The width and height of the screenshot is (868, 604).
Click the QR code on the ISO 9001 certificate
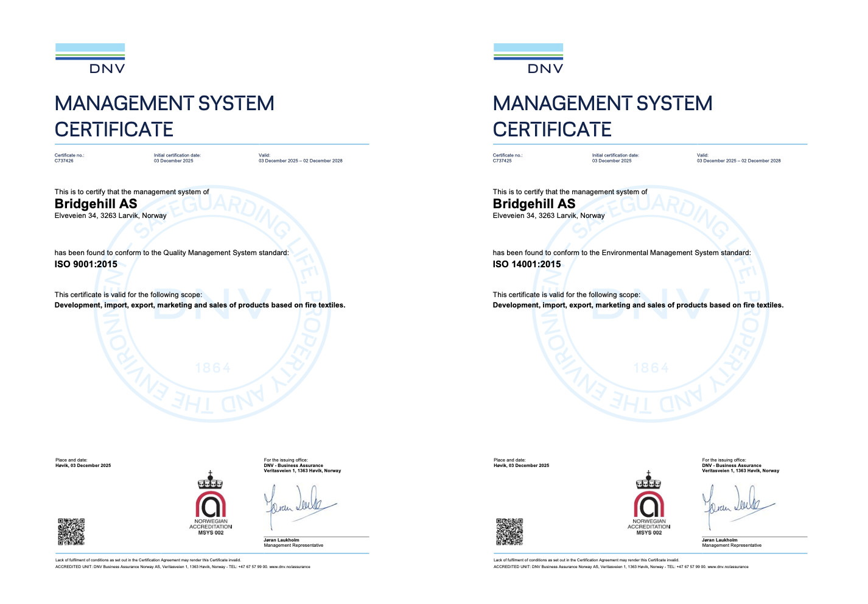point(71,532)
